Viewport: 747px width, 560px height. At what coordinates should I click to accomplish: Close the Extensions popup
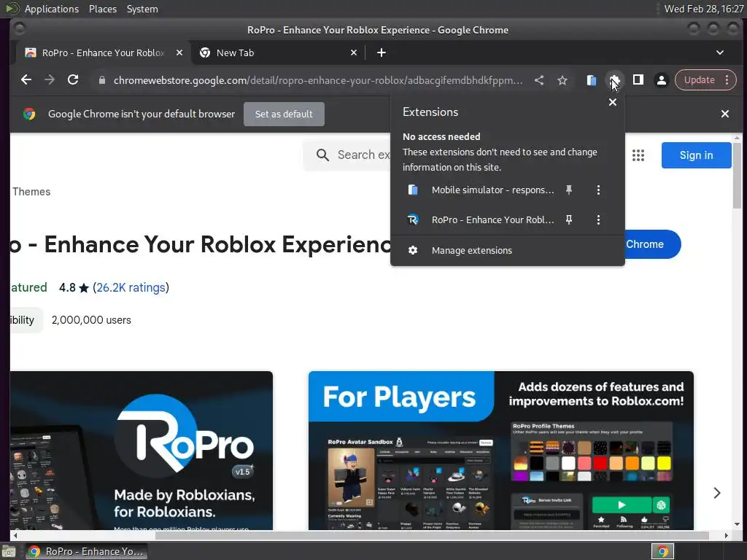(x=613, y=102)
